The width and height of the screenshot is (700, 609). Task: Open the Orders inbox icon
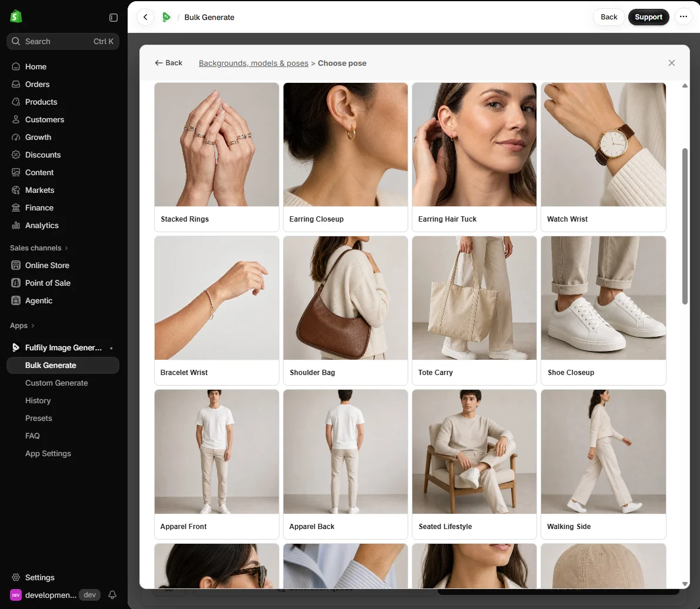click(16, 84)
